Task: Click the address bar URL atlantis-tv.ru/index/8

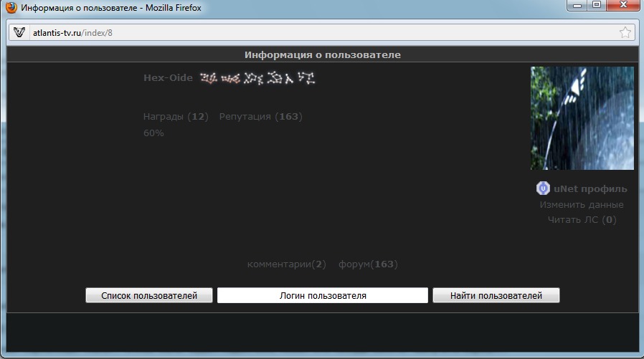Action: pyautogui.click(x=72, y=33)
